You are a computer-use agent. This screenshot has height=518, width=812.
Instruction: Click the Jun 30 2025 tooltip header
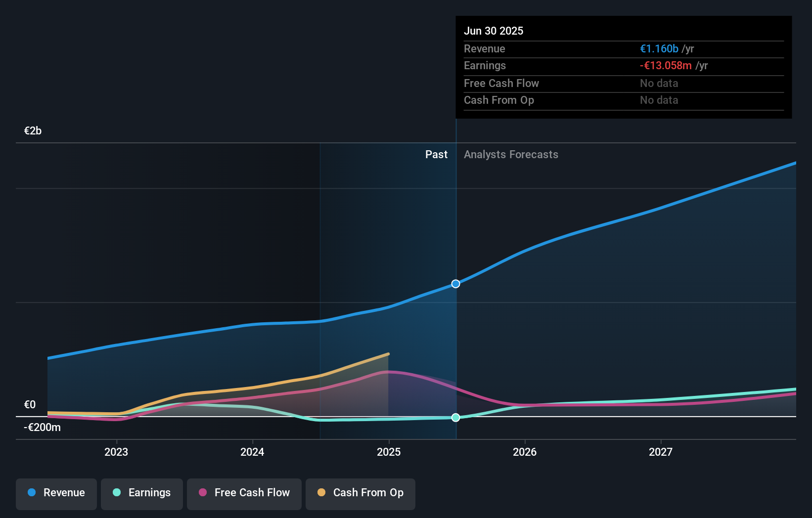coord(494,31)
